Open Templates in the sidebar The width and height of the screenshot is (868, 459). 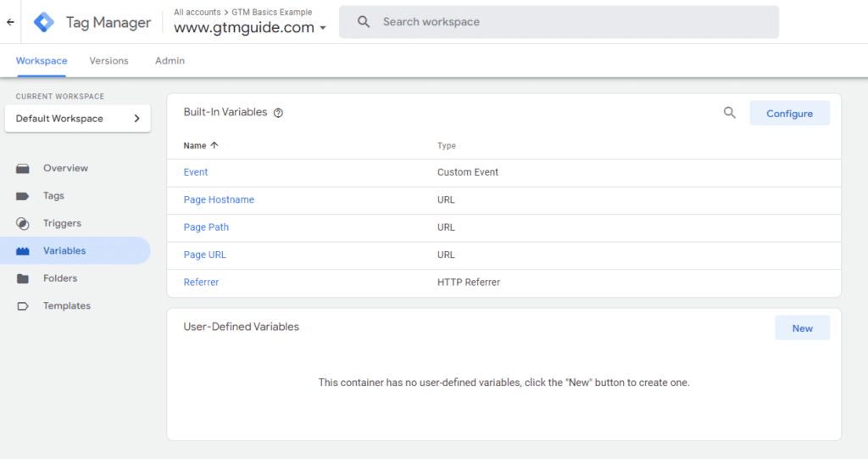coord(66,305)
